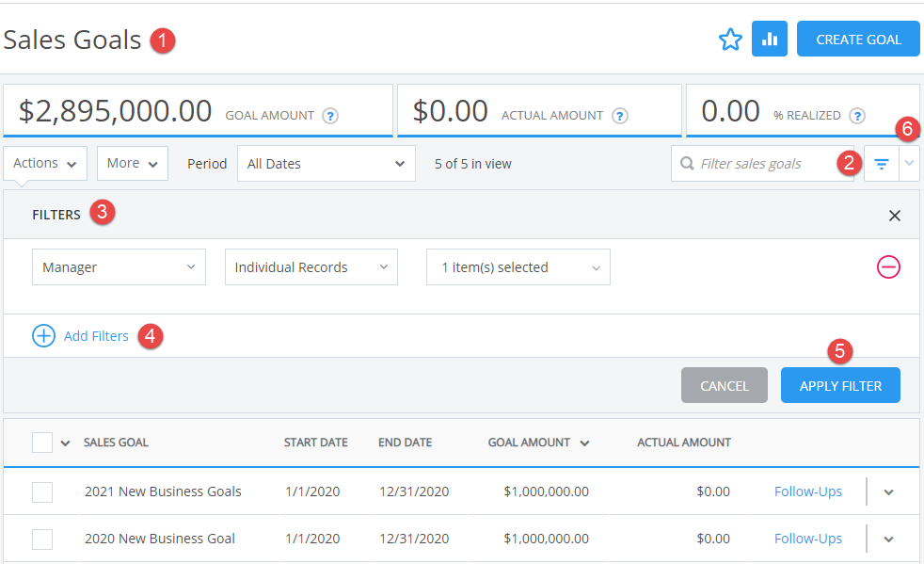Image resolution: width=924 pixels, height=564 pixels.
Task: Click the funnel filter icon
Action: pyautogui.click(x=881, y=164)
